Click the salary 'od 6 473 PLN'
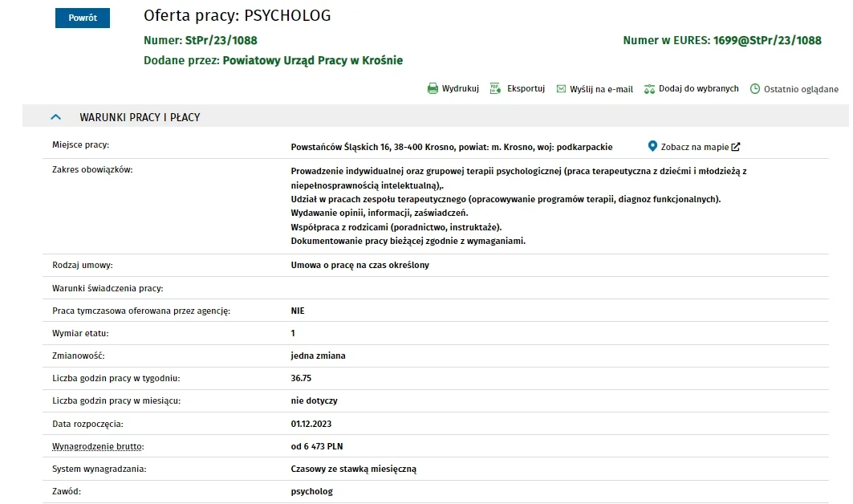The image size is (853, 504). pos(317,446)
